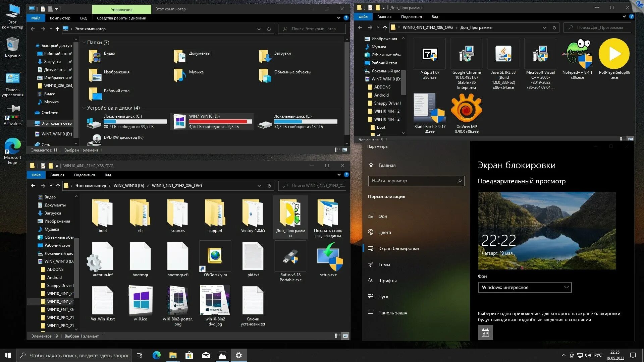This screenshot has width=644, height=362.
Task: Collapse the Устройства и диски (4) group
Action: (84, 108)
